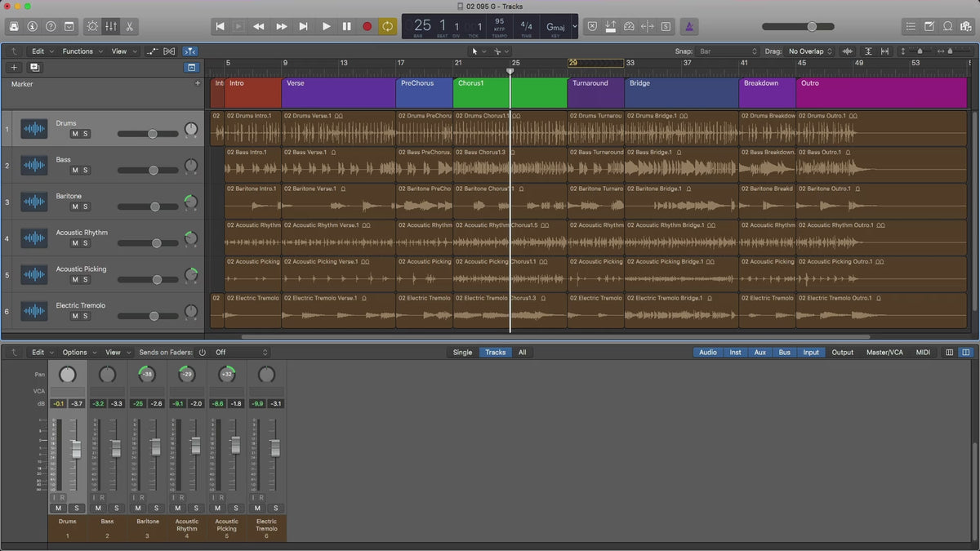This screenshot has width=980, height=551.
Task: Mute the Drums track in track header
Action: pyautogui.click(x=75, y=134)
